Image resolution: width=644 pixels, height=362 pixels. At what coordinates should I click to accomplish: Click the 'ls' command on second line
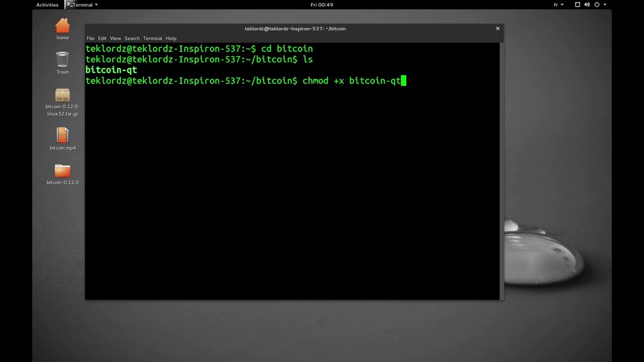307,59
